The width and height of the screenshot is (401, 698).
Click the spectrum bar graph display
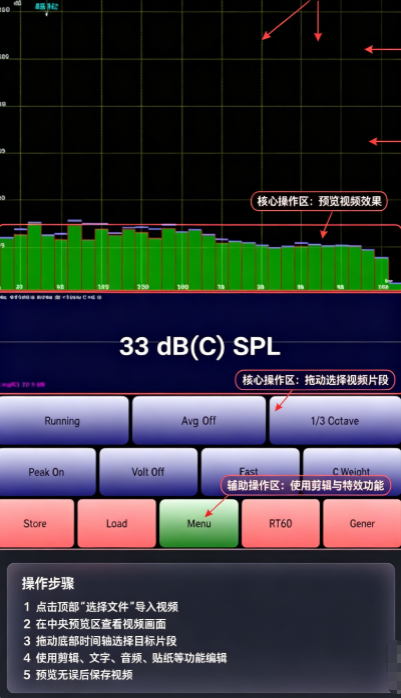coord(200,257)
